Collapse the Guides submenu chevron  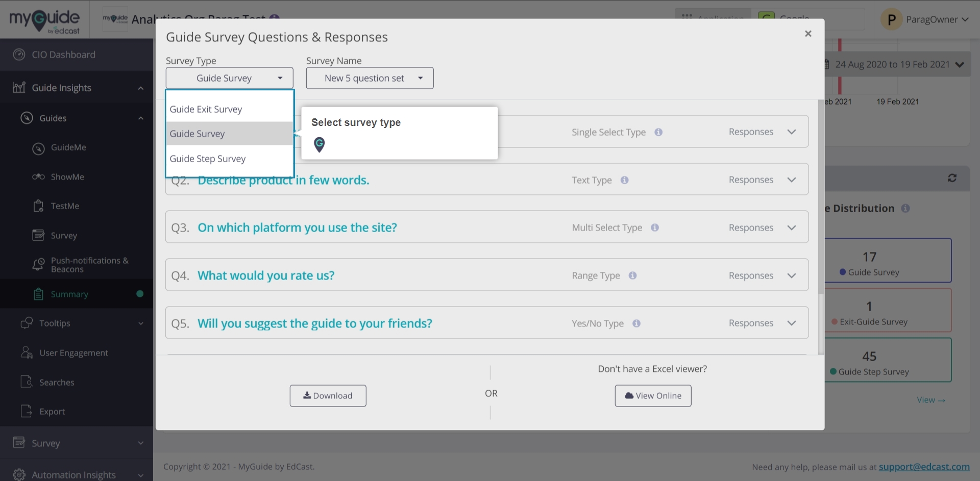pyautogui.click(x=141, y=118)
